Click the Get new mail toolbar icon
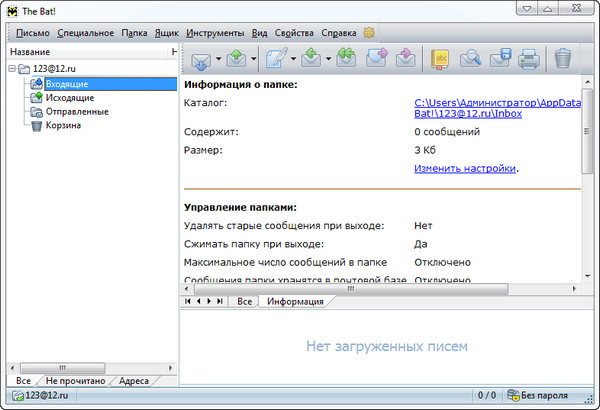Image resolution: width=600 pixels, height=410 pixels. pos(200,59)
